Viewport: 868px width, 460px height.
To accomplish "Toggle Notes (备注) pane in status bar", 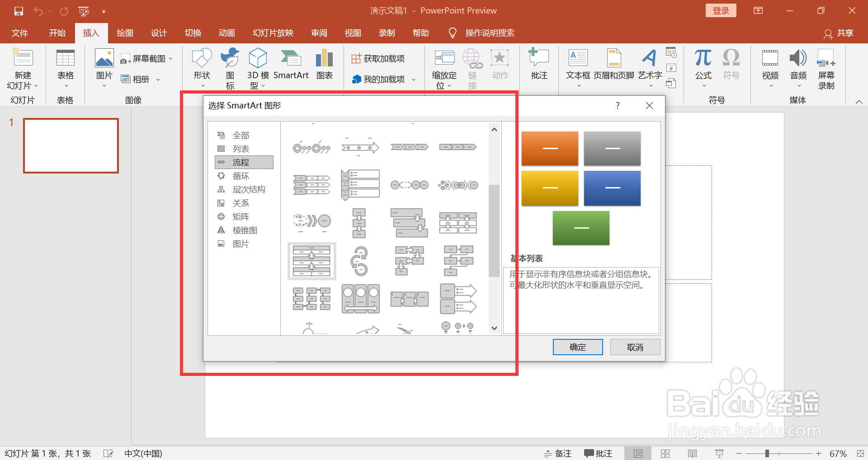I will [558, 453].
